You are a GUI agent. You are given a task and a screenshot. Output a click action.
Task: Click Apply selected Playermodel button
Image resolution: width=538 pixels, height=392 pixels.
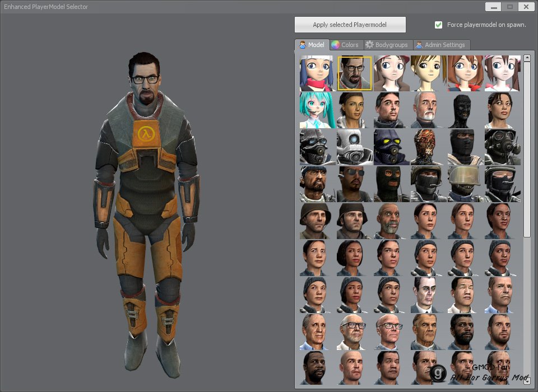click(350, 25)
